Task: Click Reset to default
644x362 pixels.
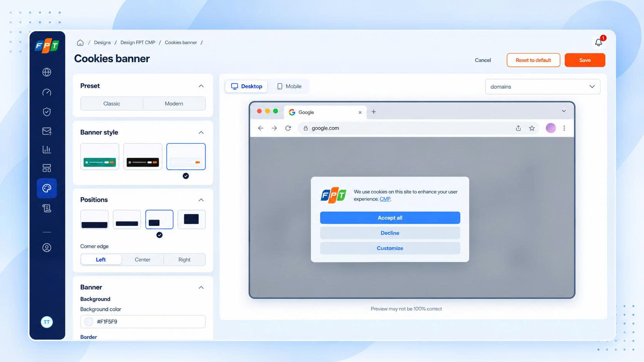Action: [533, 60]
